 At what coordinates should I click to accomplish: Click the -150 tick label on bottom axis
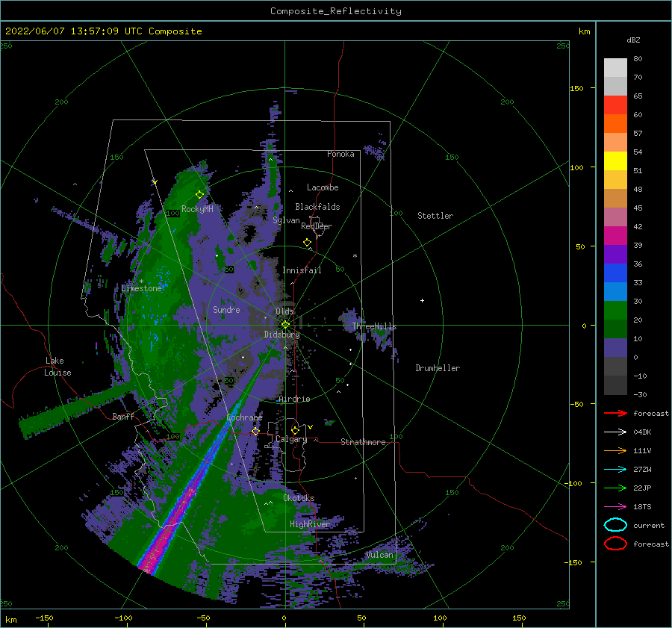[44, 618]
